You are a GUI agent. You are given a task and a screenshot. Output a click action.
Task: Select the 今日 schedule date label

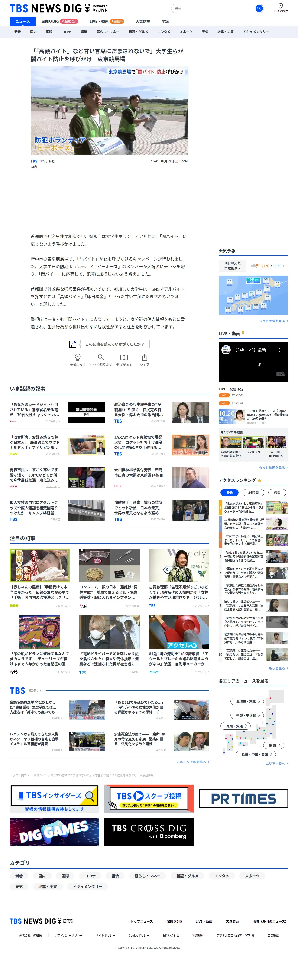224,395
